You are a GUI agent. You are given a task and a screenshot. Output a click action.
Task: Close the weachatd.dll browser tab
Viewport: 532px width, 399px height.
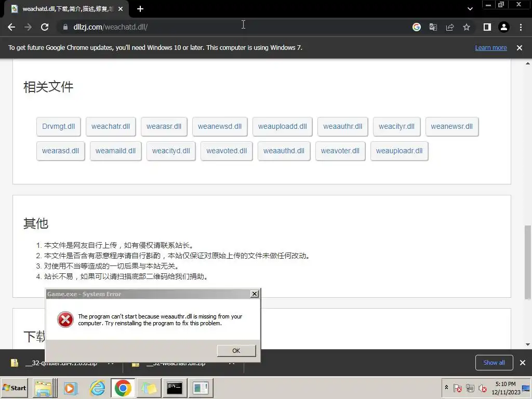click(121, 9)
